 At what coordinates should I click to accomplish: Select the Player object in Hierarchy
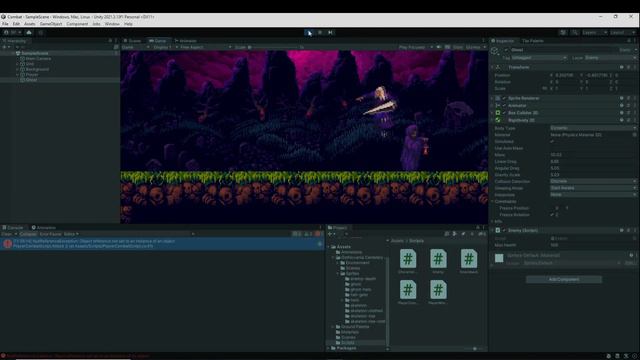coord(32,74)
